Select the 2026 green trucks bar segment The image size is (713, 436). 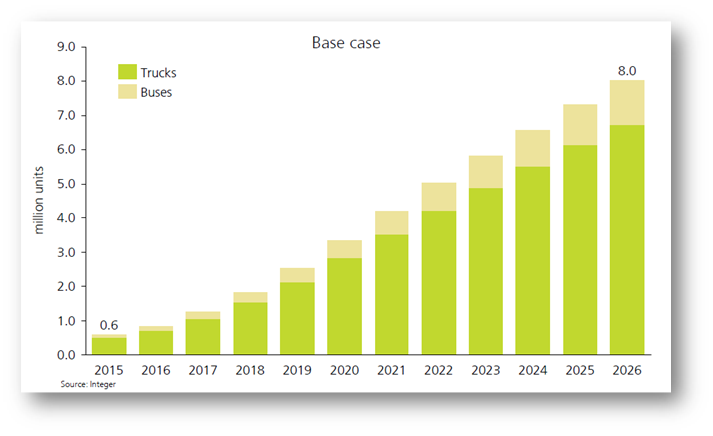[x=627, y=240]
